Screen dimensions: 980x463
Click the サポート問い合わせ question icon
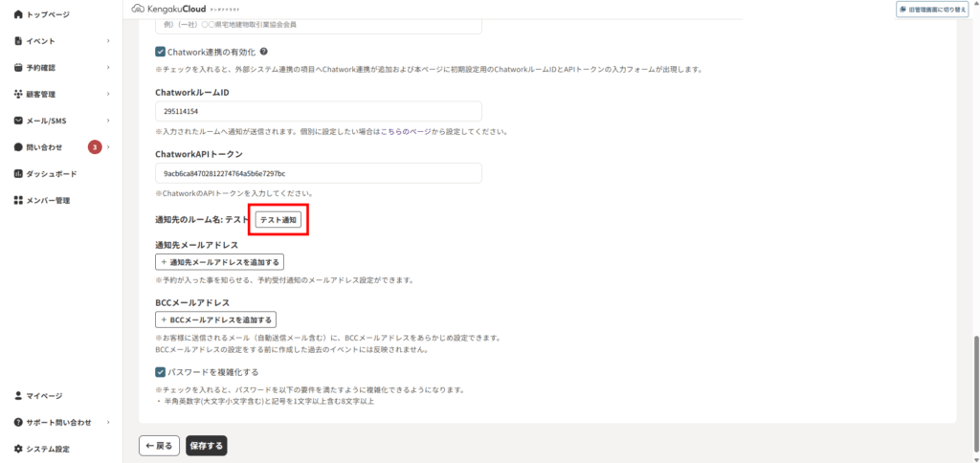coord(18,423)
